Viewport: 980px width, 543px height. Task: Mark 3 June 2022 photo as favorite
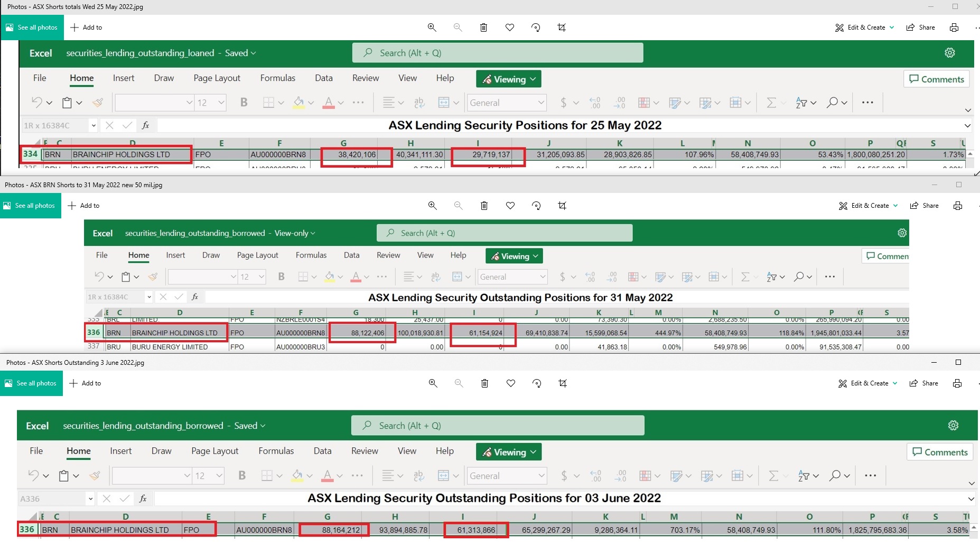coord(511,383)
